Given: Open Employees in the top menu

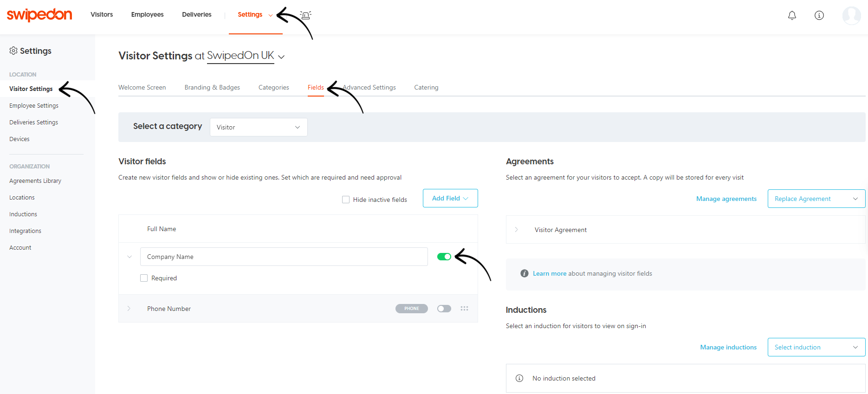Looking at the screenshot, I should pos(147,14).
